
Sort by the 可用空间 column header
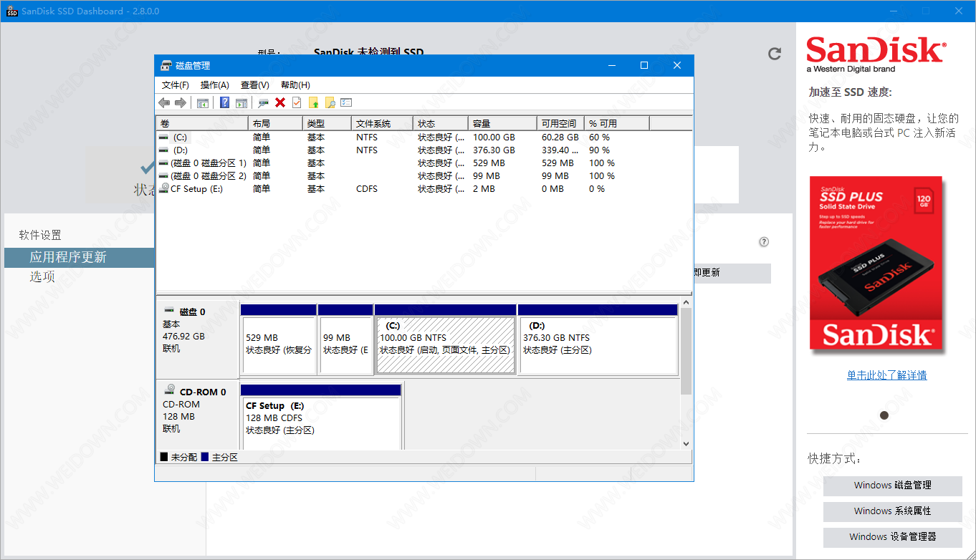coord(560,123)
